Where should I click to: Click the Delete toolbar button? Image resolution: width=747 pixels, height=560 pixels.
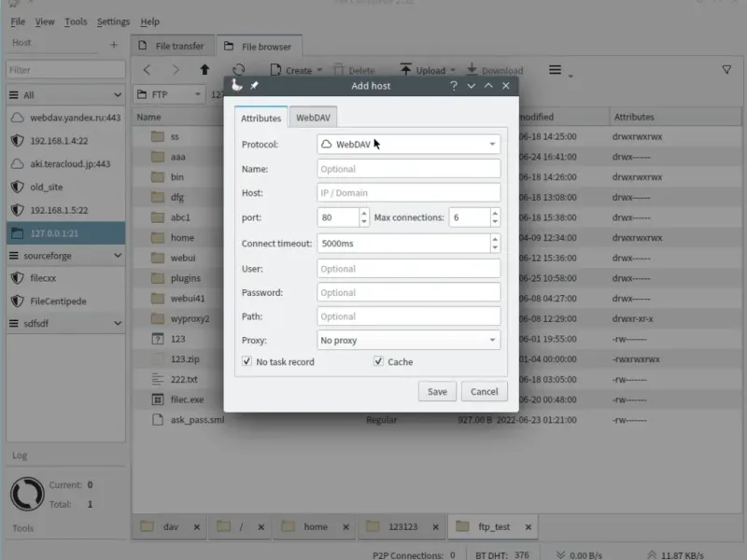point(354,71)
